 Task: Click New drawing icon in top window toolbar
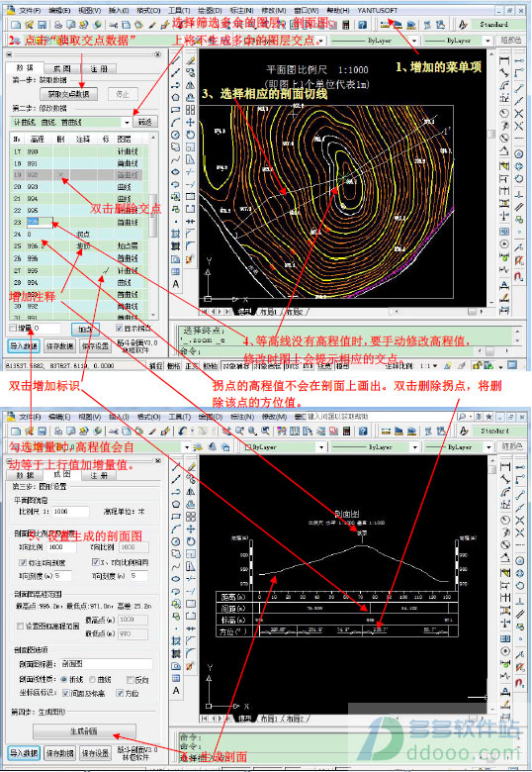pos(16,25)
